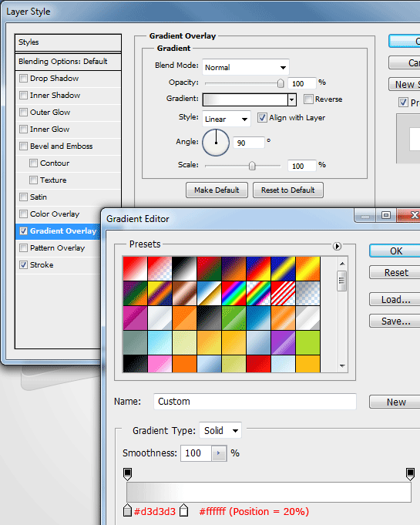This screenshot has width=420, height=525.
Task: Select the #d3d3d3 color stop
Action: [127, 510]
